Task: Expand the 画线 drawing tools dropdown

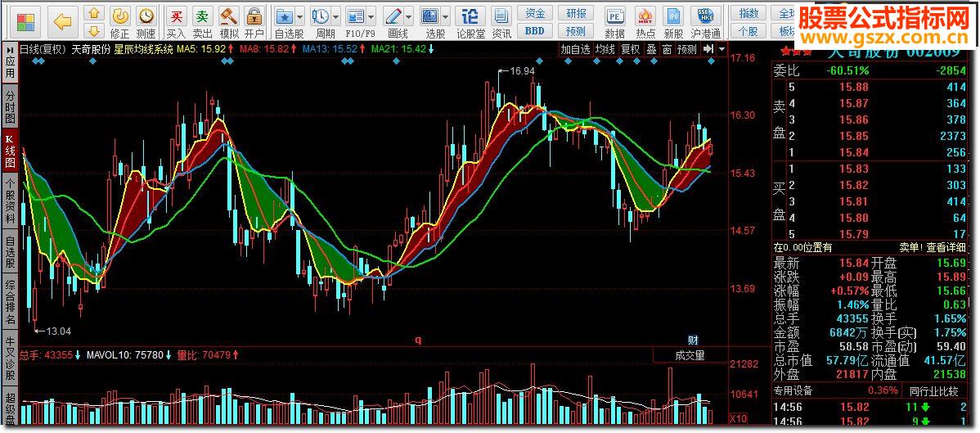Action: point(409,16)
